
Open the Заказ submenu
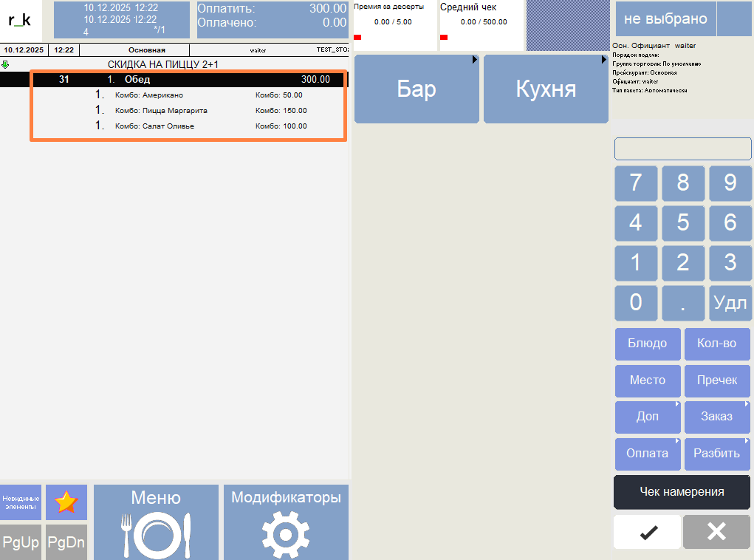pos(716,417)
